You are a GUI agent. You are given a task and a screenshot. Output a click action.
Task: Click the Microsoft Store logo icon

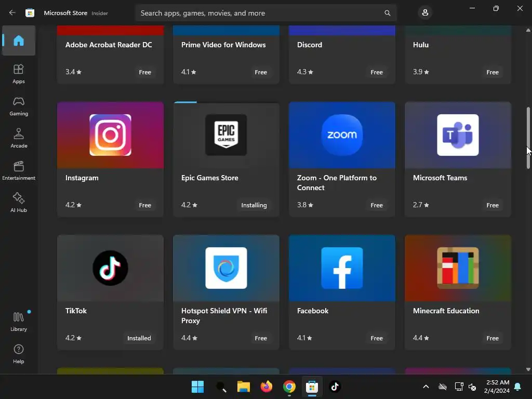30,13
